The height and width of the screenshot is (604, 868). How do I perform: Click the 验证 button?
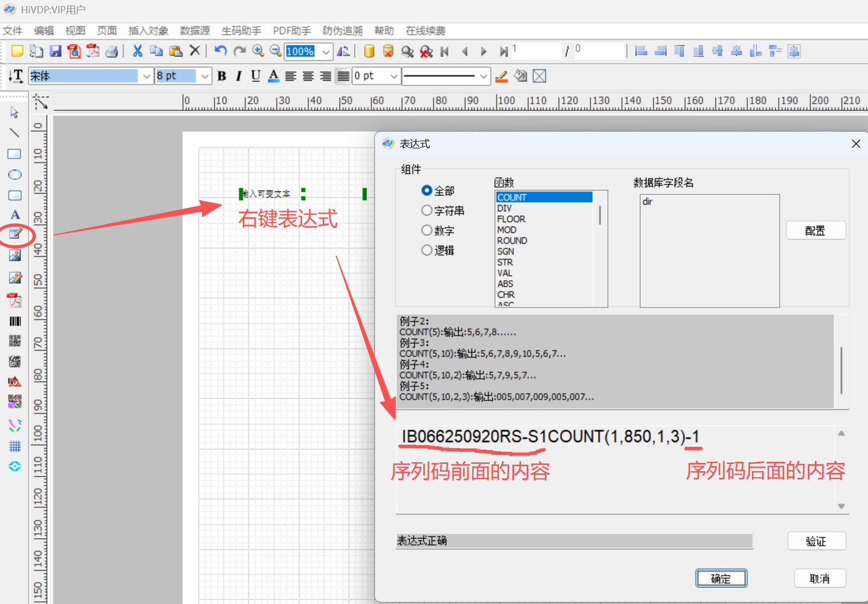(816, 541)
